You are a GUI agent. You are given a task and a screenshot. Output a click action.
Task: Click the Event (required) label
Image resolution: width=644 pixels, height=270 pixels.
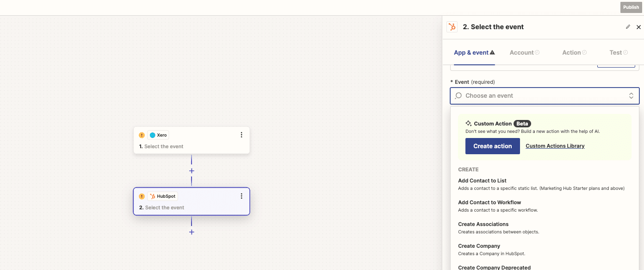tap(472, 82)
